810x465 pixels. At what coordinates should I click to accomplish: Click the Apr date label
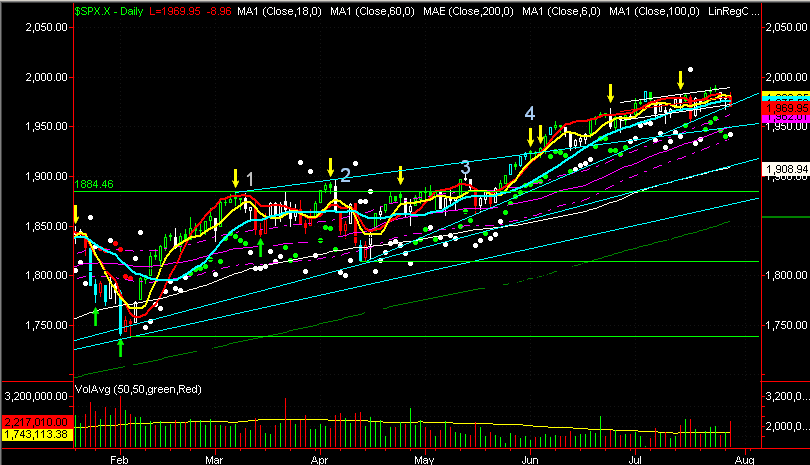[x=319, y=460]
